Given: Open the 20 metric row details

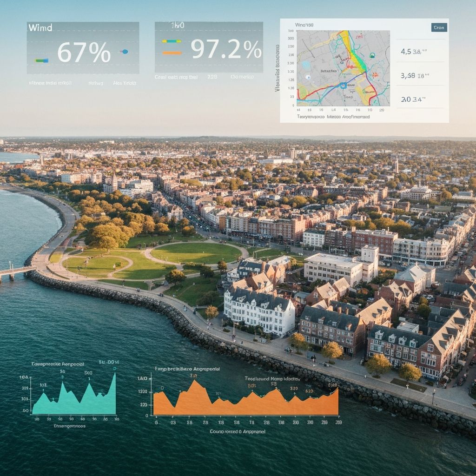Looking at the screenshot, I should 413,99.
